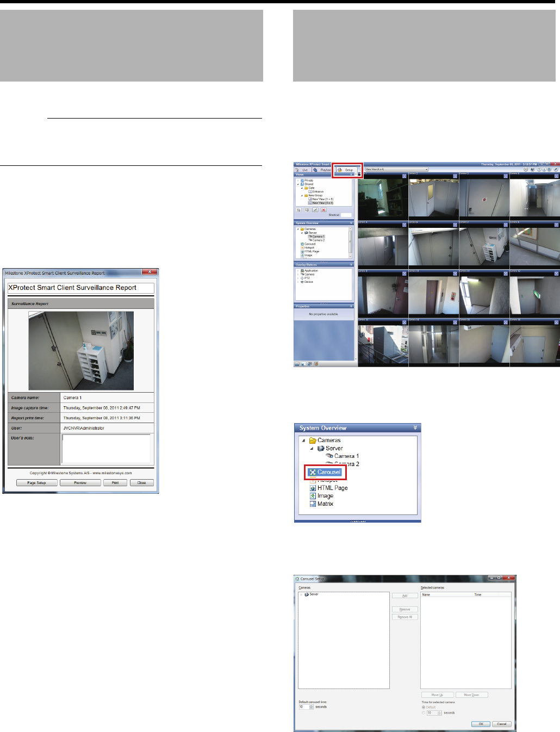
Task: Click Print in Surveillance Report
Action: 115,483
